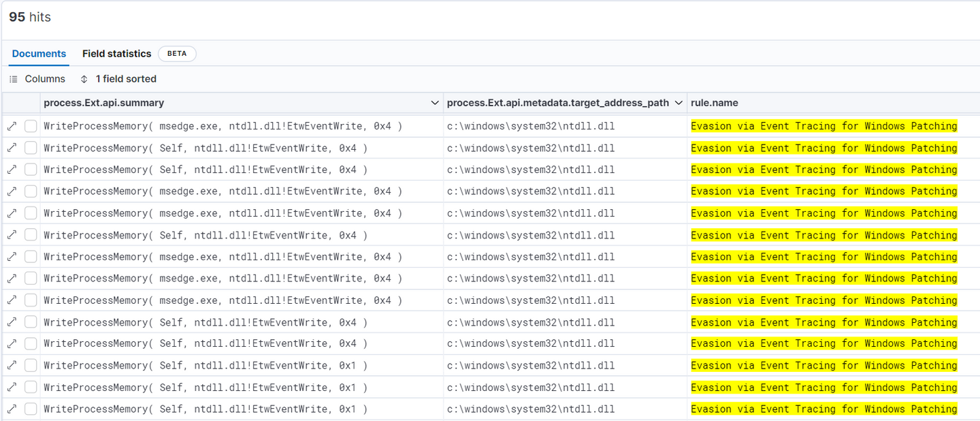Expand details of the last visible document
The height and width of the screenshot is (421, 980).
[14, 409]
